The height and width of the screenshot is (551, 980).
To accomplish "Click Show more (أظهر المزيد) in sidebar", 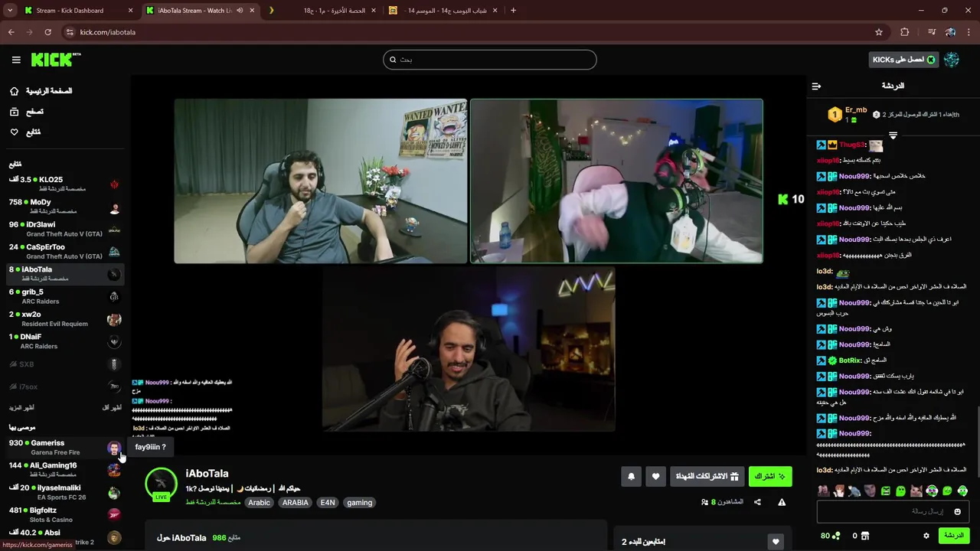I will (x=21, y=408).
